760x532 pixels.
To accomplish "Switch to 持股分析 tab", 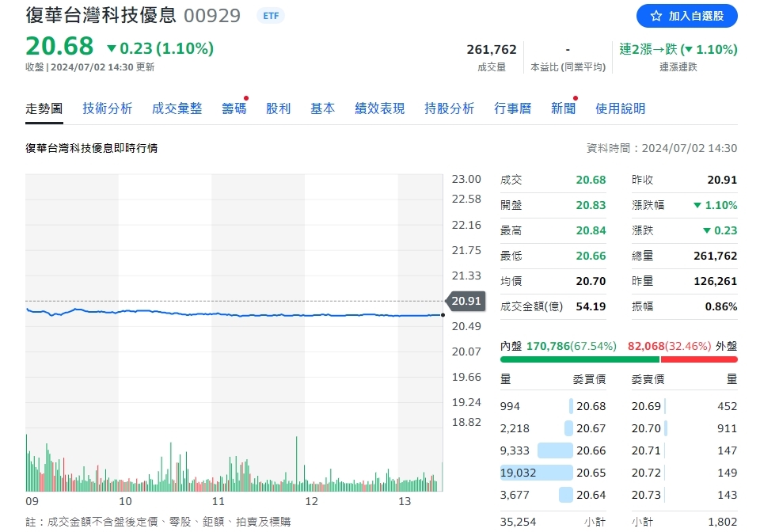I will (x=449, y=108).
